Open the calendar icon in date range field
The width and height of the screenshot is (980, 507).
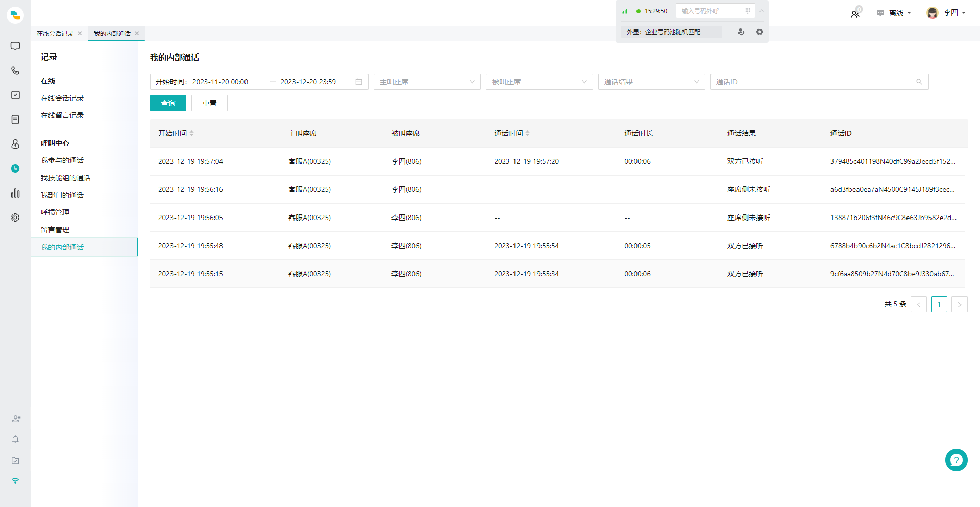tap(359, 82)
